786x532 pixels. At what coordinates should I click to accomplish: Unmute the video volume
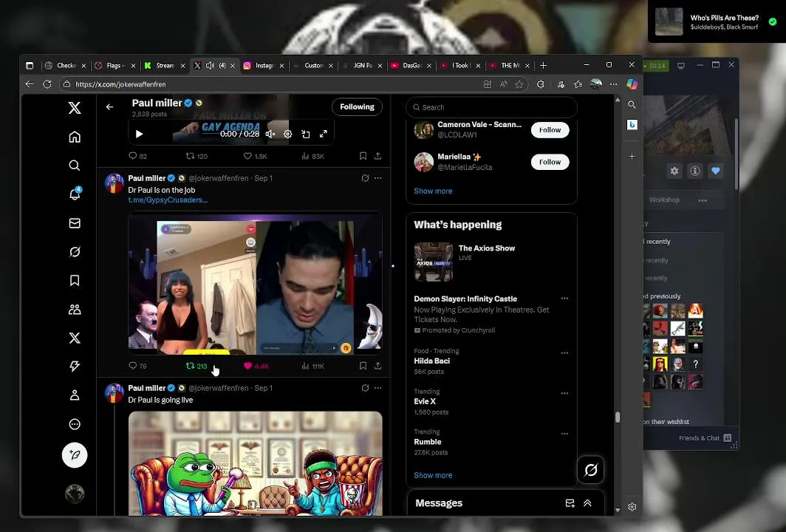tap(270, 134)
